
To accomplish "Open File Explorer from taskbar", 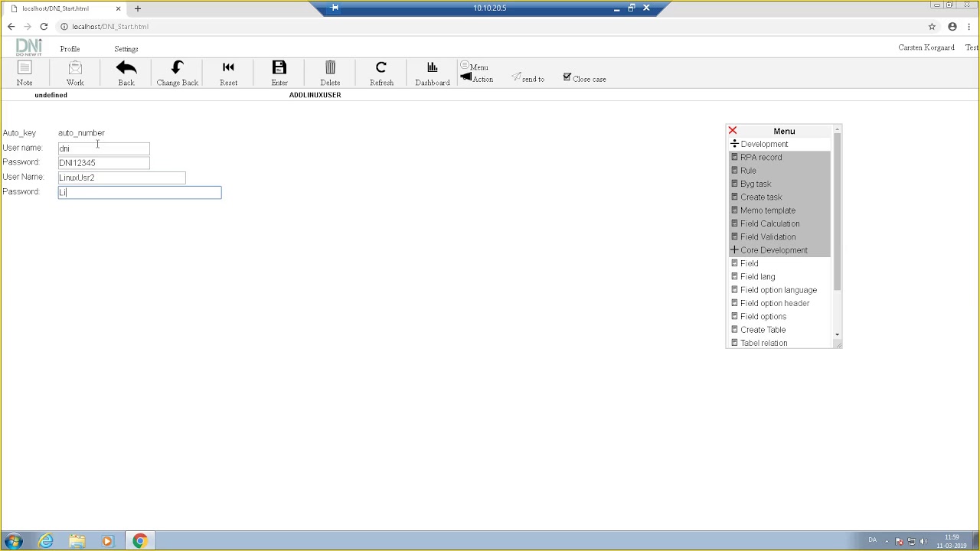I will point(77,541).
